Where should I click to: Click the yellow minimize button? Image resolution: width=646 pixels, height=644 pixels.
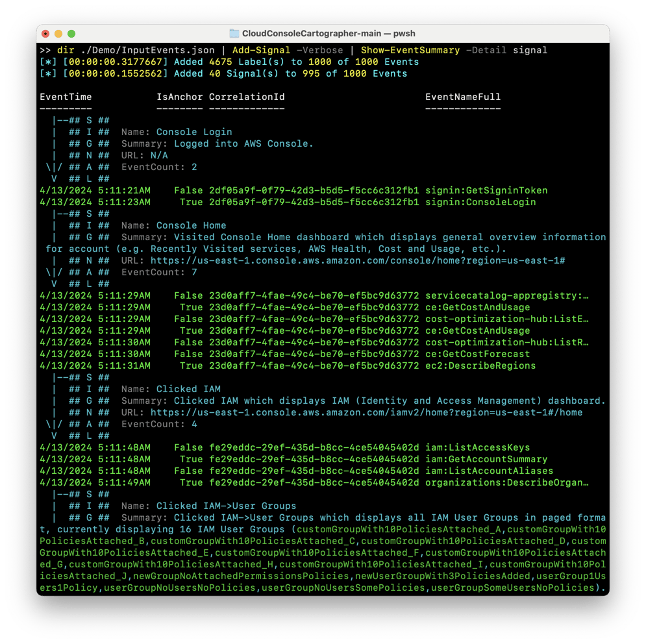(x=58, y=33)
